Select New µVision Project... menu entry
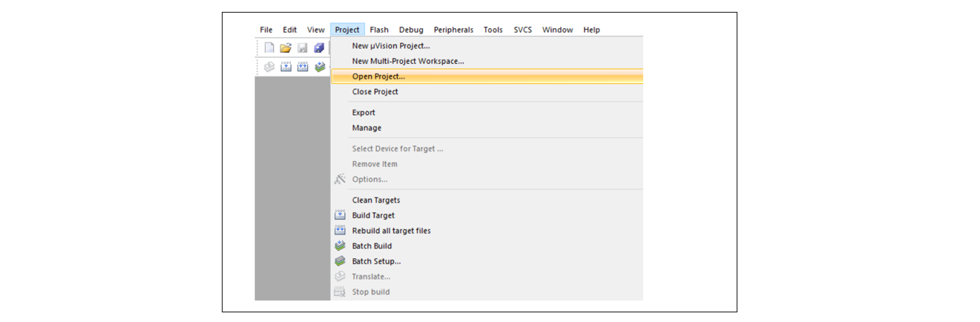The image size is (980, 322). [x=390, y=46]
